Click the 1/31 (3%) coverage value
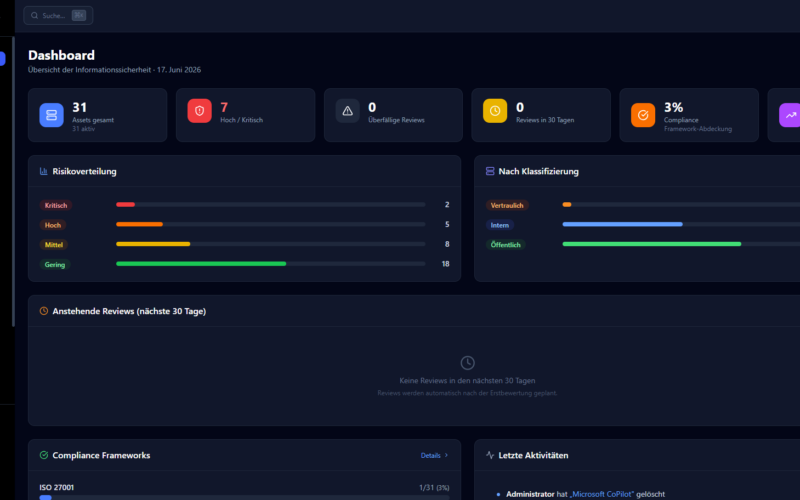Screen dimensions: 800x500 [x=434, y=488]
